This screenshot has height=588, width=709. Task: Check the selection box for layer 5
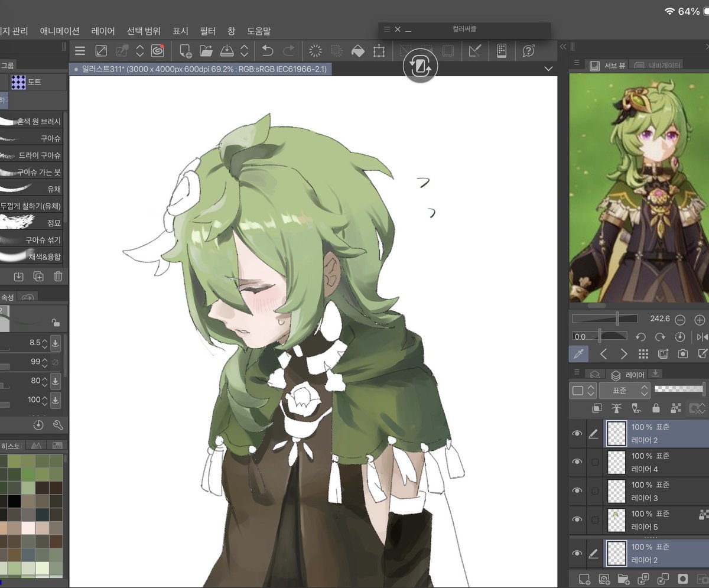point(595,519)
